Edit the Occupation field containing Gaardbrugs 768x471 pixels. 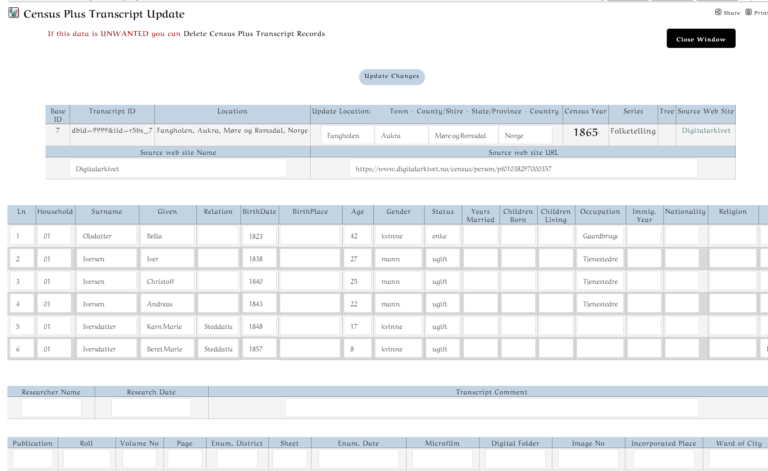[x=600, y=237]
